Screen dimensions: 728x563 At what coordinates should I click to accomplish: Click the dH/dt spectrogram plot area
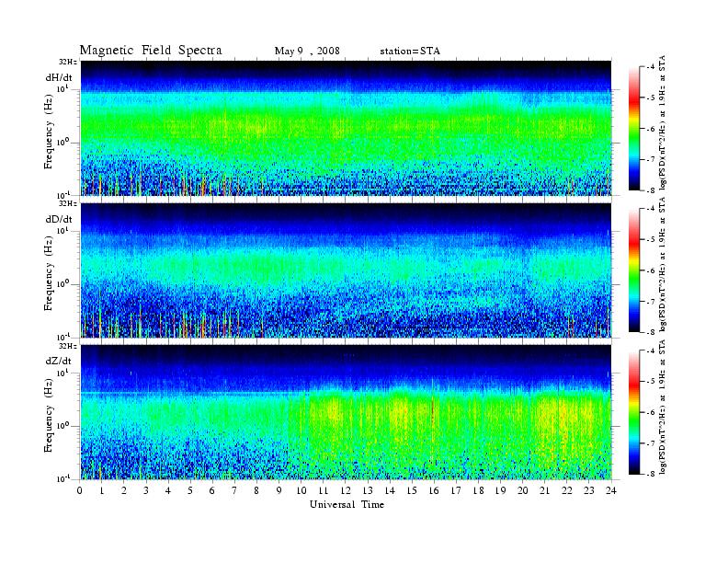tap(346, 128)
